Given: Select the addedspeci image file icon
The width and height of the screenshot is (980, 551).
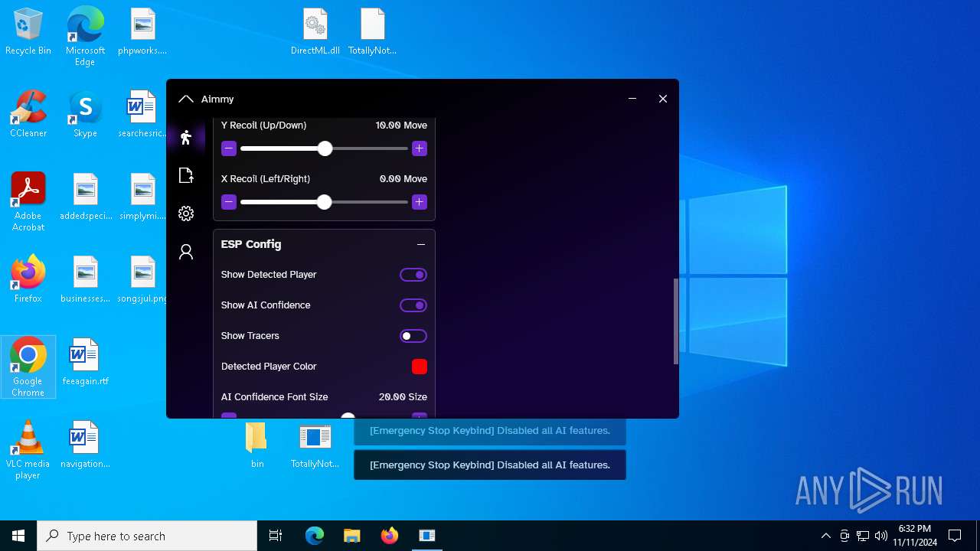Looking at the screenshot, I should click(86, 197).
